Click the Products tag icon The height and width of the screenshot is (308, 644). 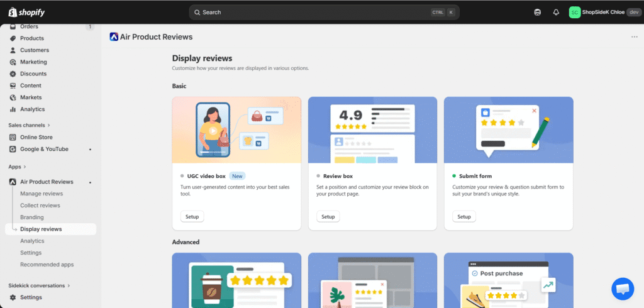(13, 38)
